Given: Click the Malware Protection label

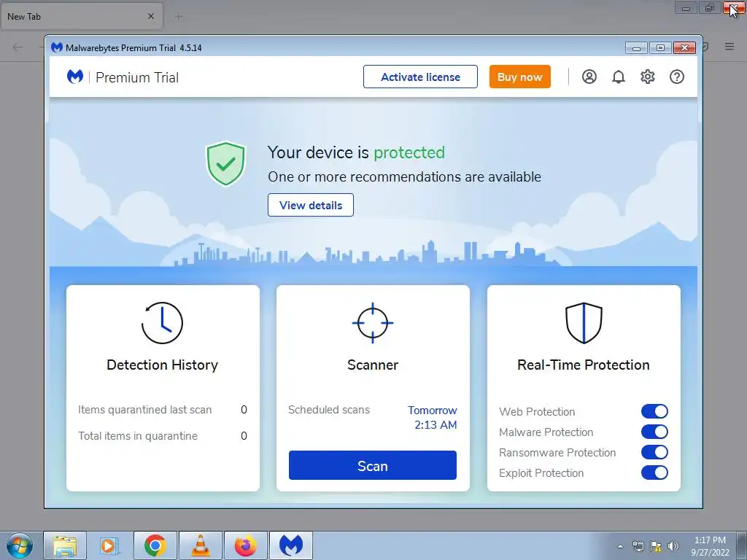Looking at the screenshot, I should (x=546, y=432).
